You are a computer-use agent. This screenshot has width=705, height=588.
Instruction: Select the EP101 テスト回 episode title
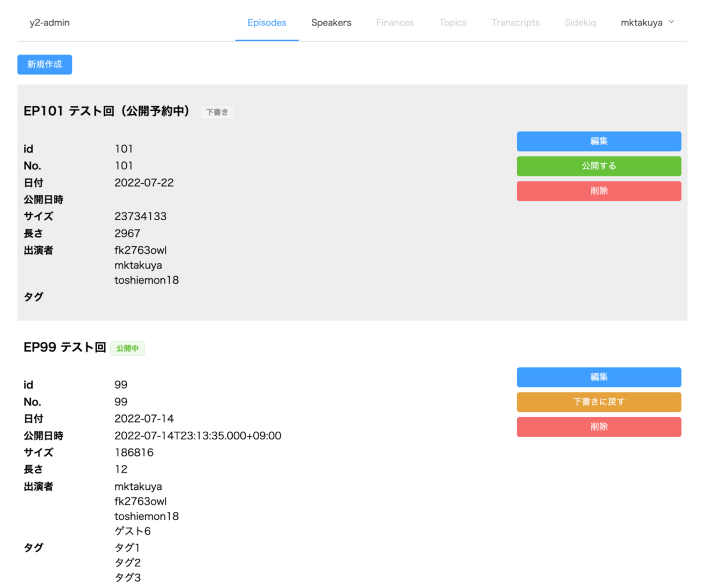pos(106,111)
